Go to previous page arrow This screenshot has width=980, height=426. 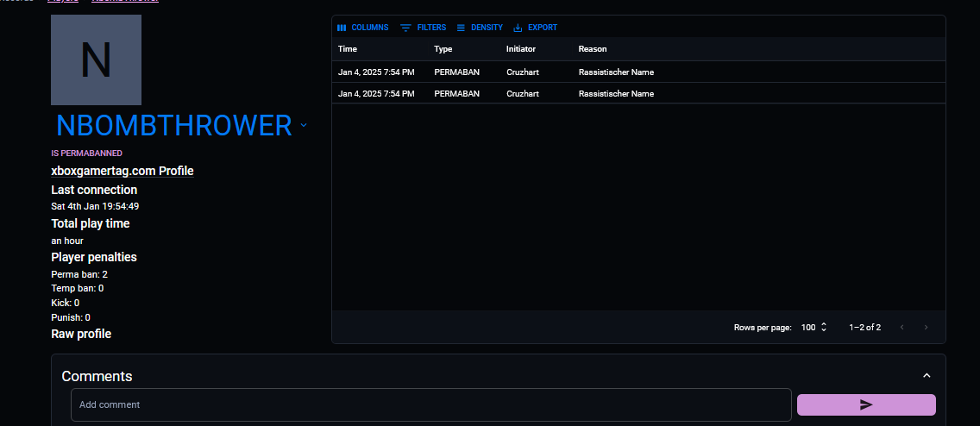click(902, 328)
